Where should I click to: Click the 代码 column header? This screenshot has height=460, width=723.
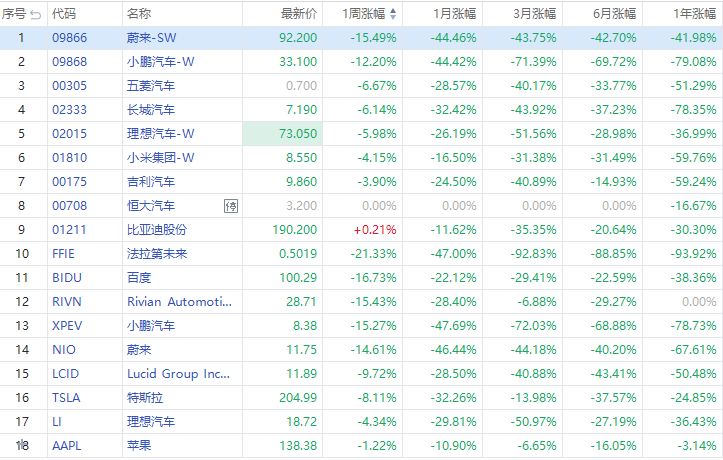(63, 14)
